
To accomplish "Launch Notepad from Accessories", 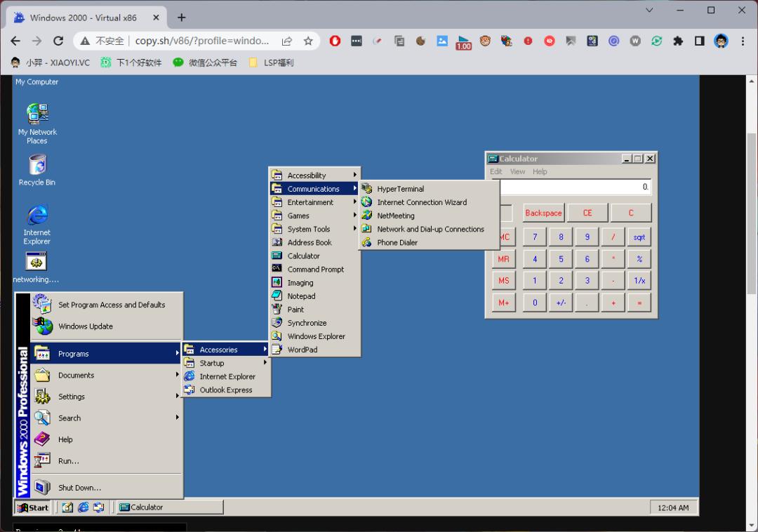I will tap(300, 295).
